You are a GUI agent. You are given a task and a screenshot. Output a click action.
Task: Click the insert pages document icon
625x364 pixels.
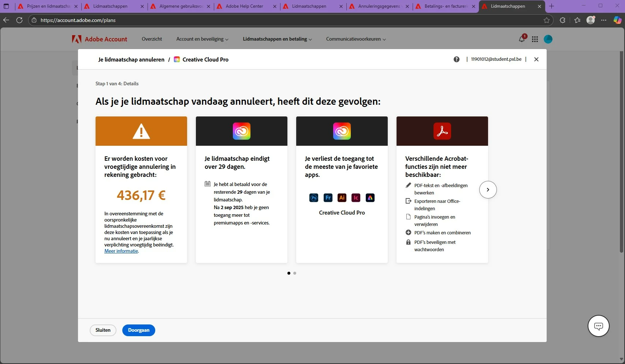click(408, 217)
